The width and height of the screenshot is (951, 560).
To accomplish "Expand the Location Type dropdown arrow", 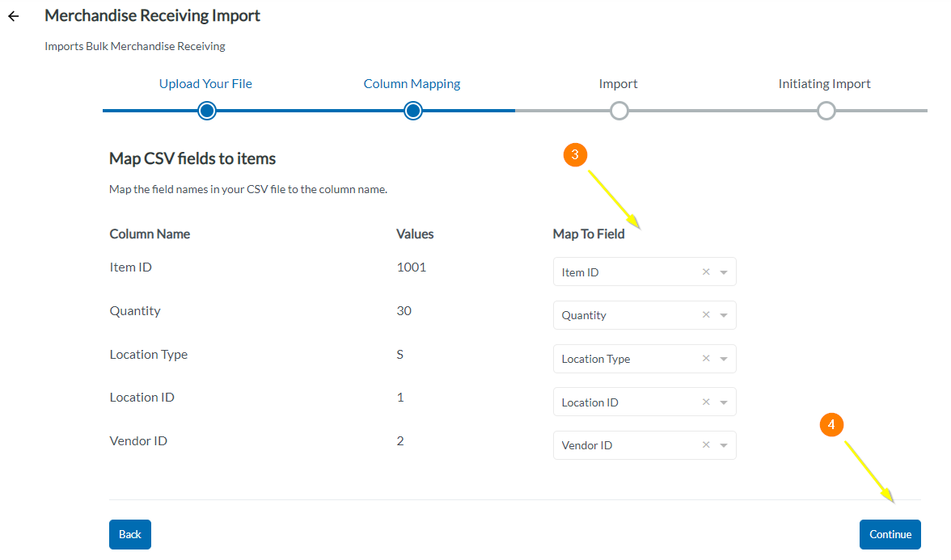I will 724,360.
